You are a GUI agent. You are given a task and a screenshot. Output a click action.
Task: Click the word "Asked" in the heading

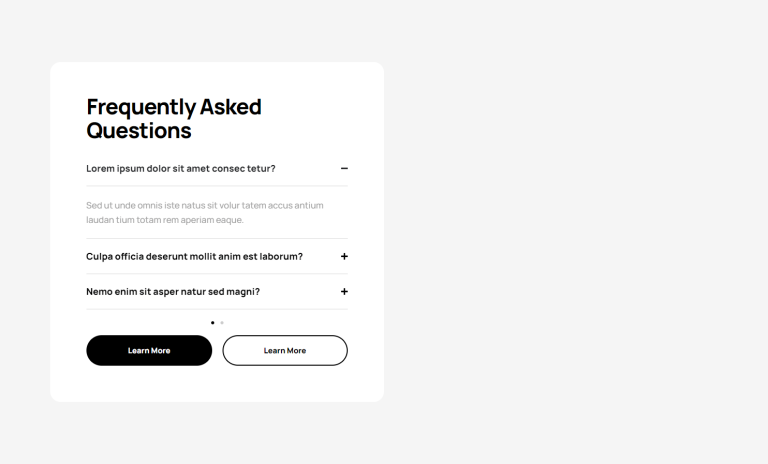230,107
